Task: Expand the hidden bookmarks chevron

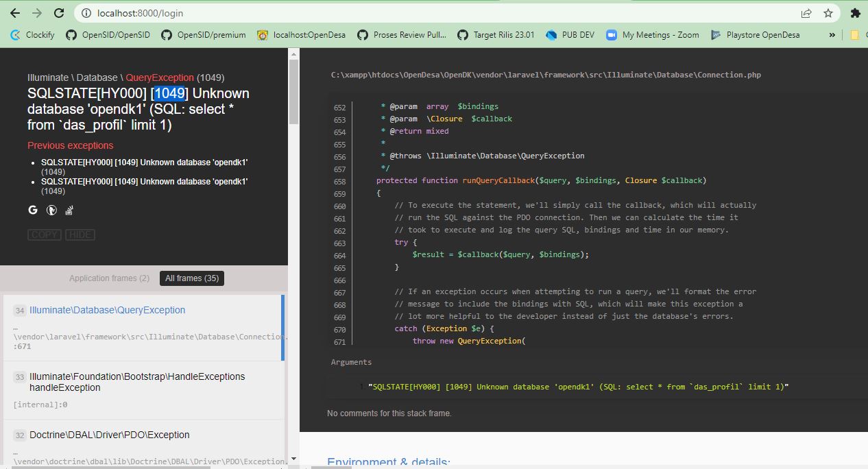Action: 832,34
